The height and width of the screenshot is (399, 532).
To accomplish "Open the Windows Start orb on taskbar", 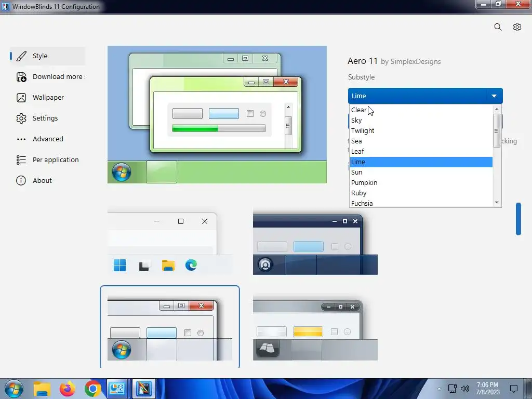I will click(14, 389).
